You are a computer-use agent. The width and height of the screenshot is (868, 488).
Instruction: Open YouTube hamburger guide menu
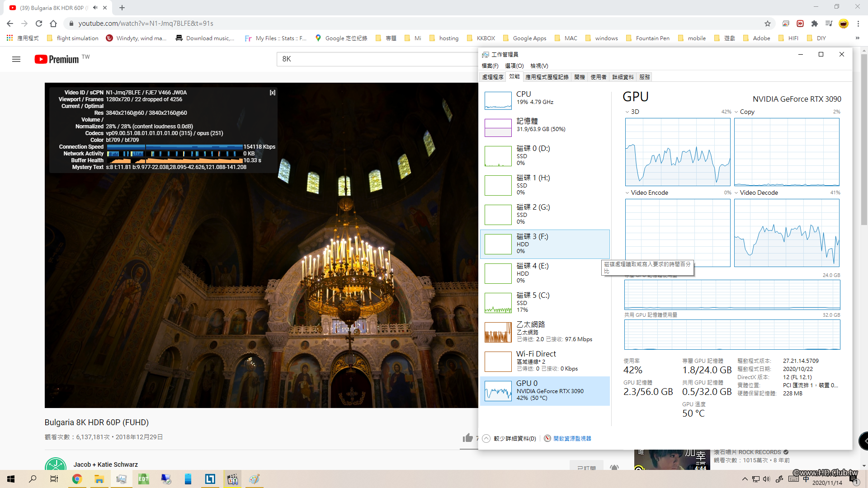click(x=16, y=59)
